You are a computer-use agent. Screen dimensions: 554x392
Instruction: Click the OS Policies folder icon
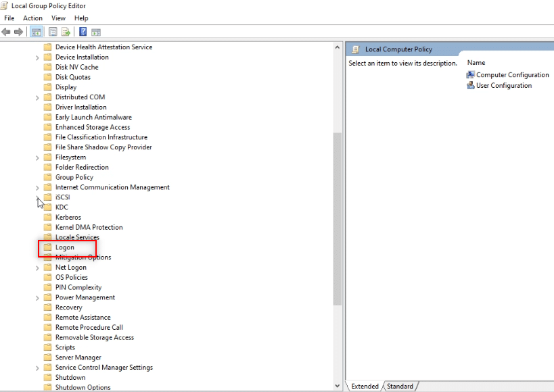coord(48,277)
